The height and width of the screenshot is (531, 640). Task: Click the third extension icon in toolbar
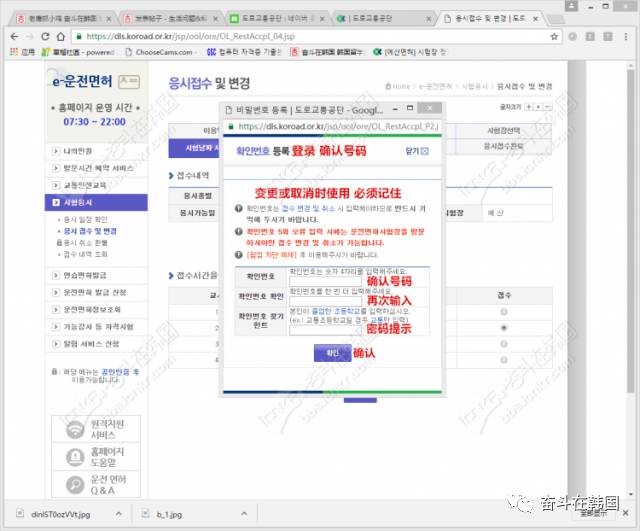pyautogui.click(x=608, y=37)
